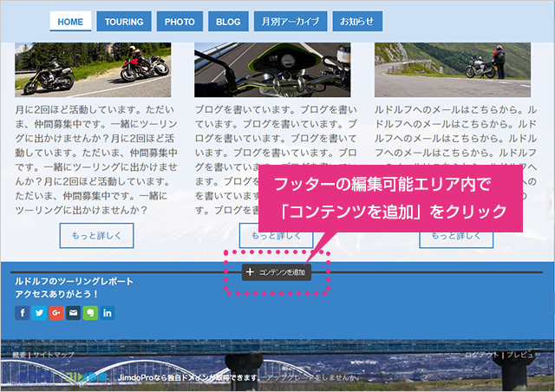Select the アクセスありがとう！ footer text
Screen dimensions: 555x392
[x=56, y=294]
